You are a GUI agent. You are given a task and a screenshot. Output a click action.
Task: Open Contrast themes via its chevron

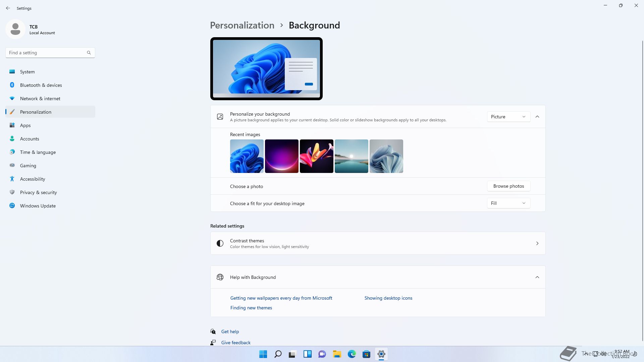tap(537, 243)
